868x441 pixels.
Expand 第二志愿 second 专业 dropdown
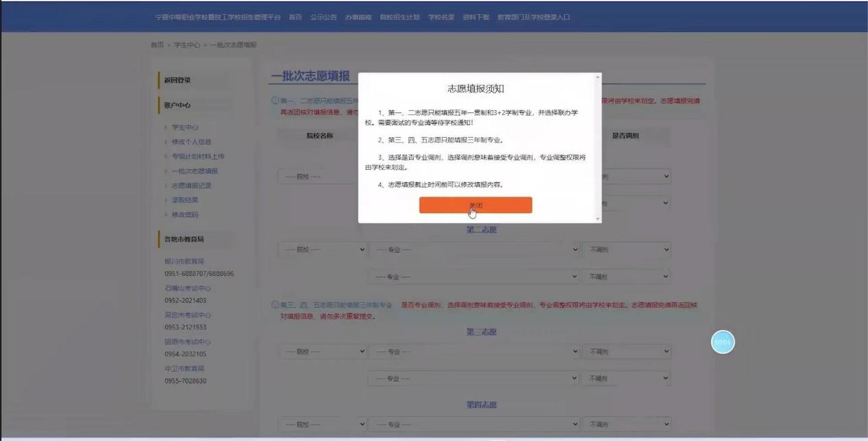coord(475,277)
